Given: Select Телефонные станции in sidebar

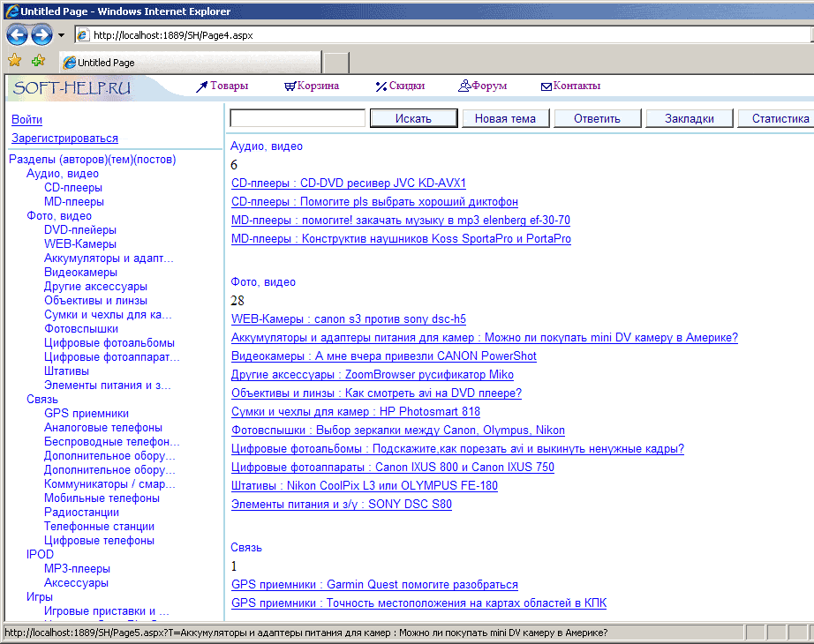Looking at the screenshot, I should 99,526.
